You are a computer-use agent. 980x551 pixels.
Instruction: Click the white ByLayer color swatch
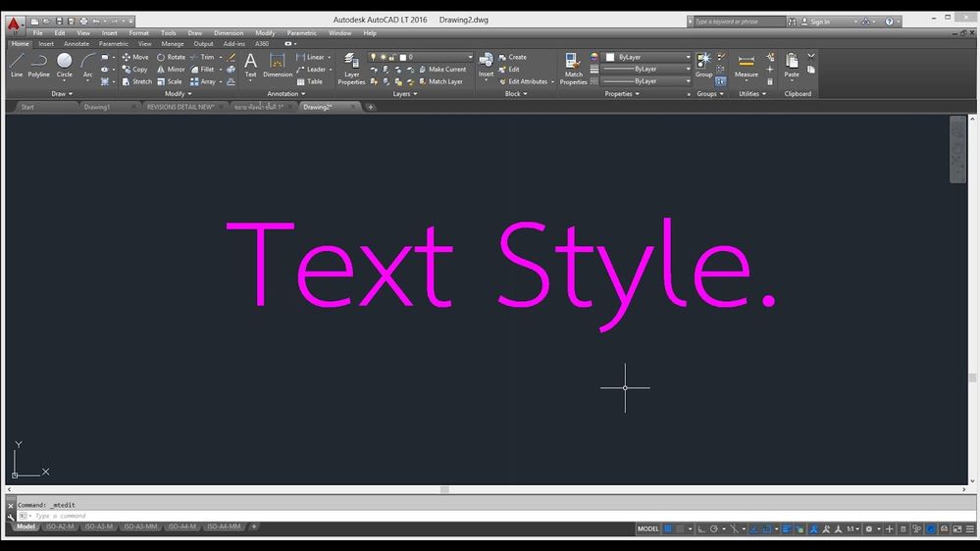tap(610, 57)
